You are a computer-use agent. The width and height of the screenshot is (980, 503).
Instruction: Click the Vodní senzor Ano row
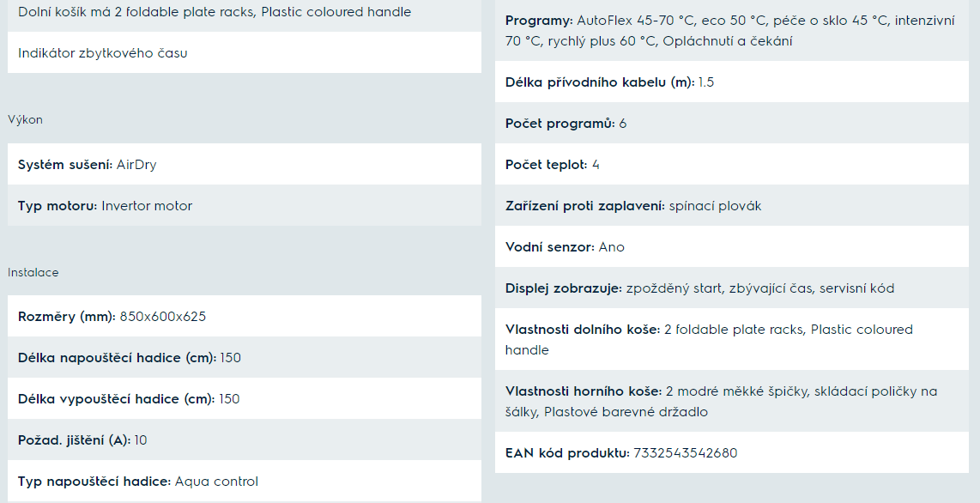[732, 247]
